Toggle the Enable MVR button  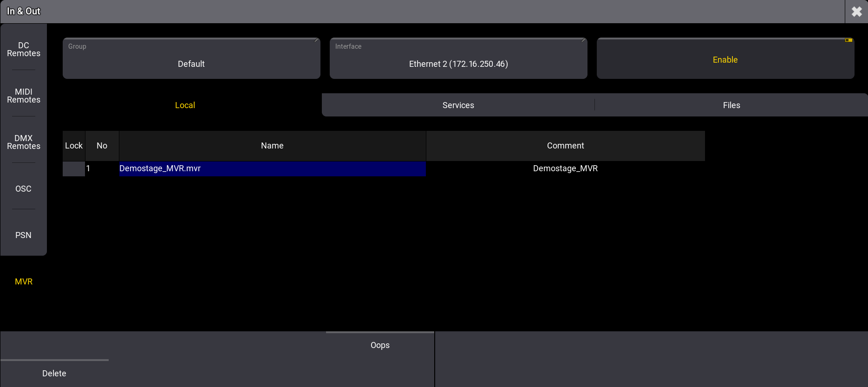725,59
